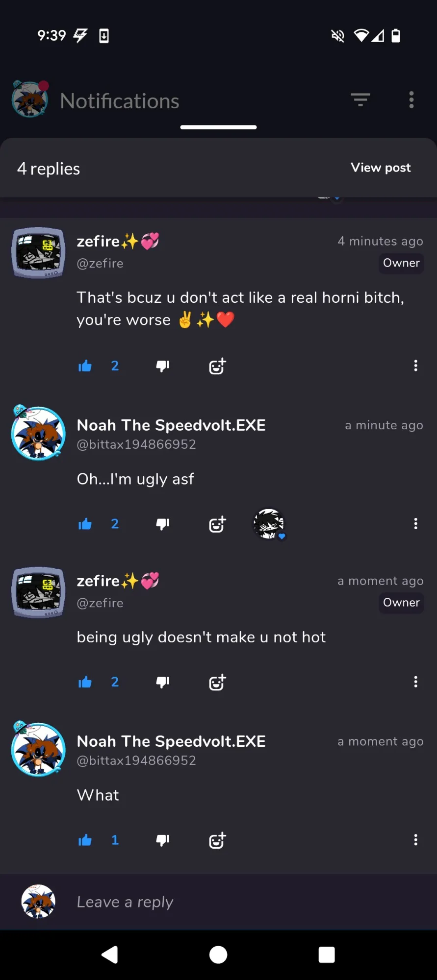Add reaction to the 'What' comment

coord(217,840)
